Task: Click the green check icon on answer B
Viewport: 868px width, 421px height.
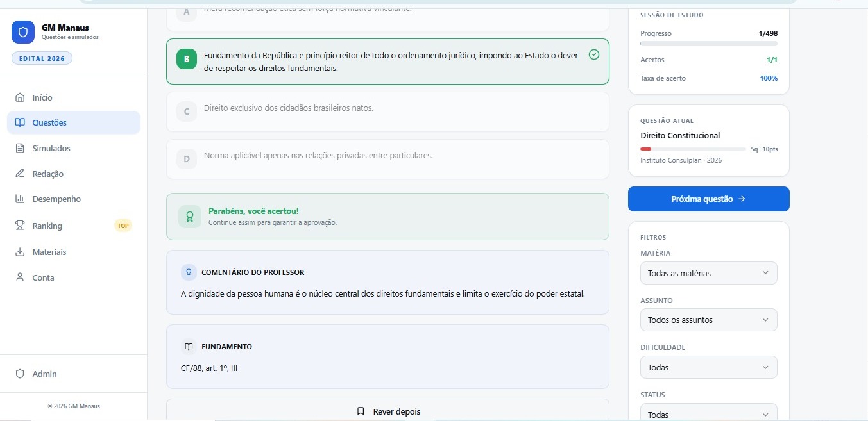Action: pos(594,54)
